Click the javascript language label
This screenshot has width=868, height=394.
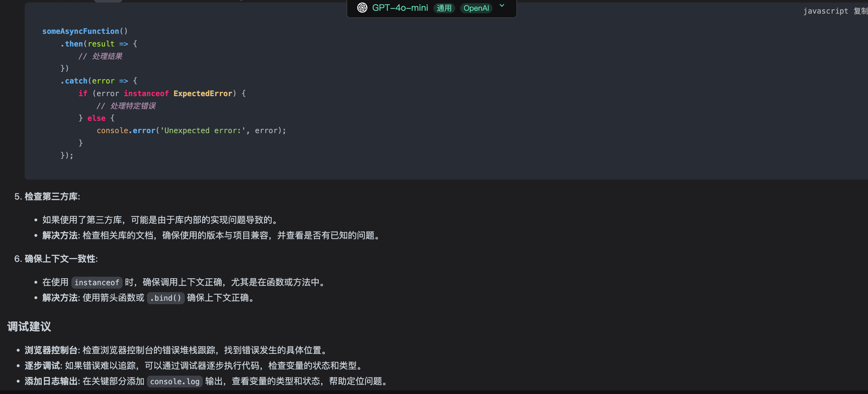click(x=826, y=11)
